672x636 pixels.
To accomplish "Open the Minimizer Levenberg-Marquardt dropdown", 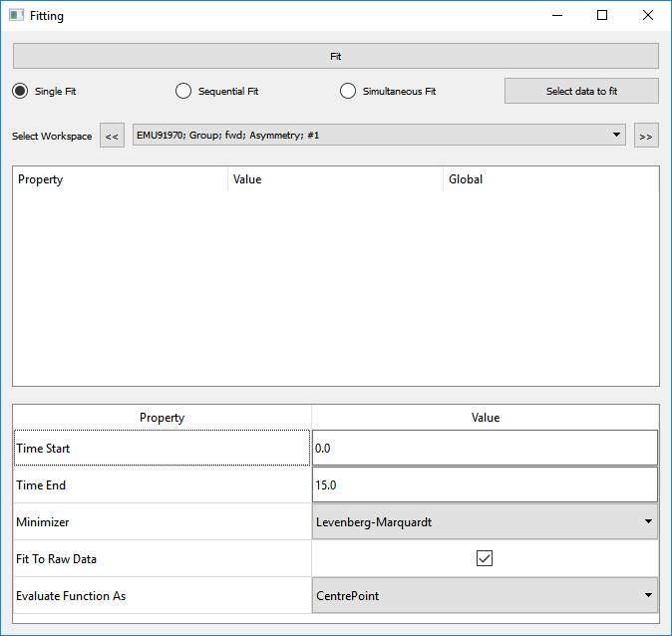I will pyautogui.click(x=485, y=521).
